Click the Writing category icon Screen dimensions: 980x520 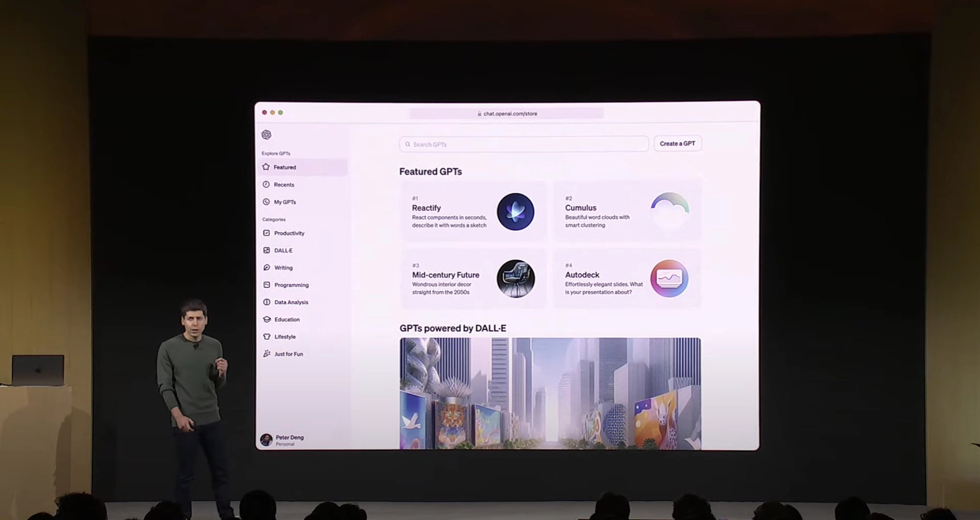267,268
